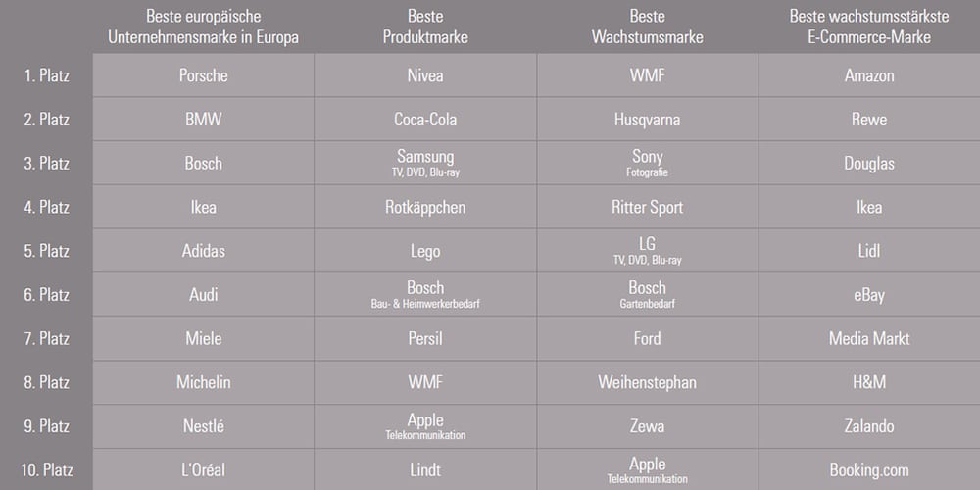Click the Rewe cell
Screen dimensions: 980x490
(x=869, y=120)
